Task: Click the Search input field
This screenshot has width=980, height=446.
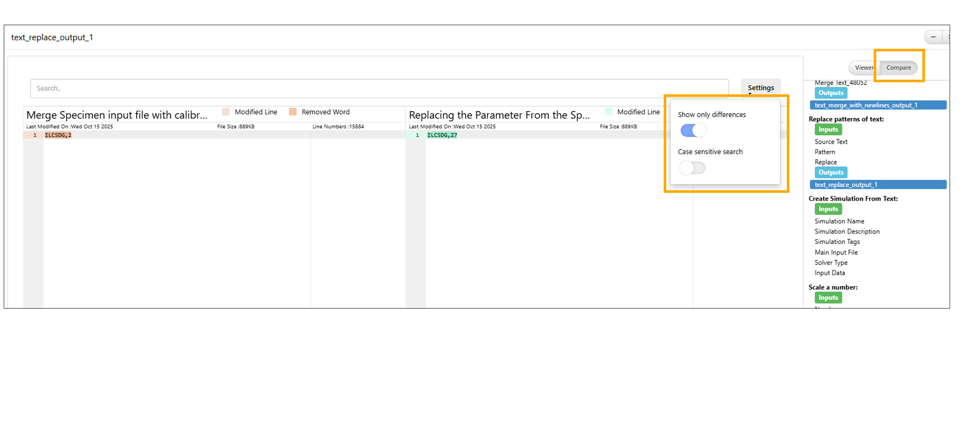Action: click(379, 89)
